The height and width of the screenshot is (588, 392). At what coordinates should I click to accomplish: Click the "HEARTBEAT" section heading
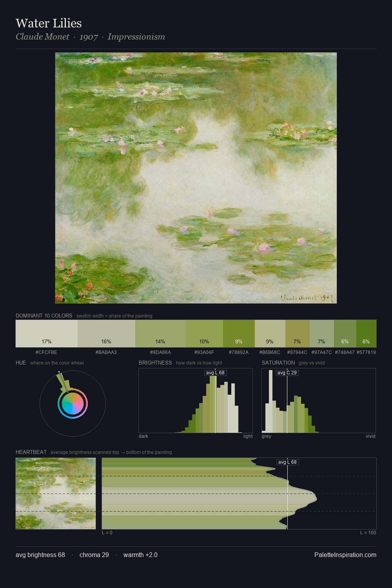click(31, 452)
